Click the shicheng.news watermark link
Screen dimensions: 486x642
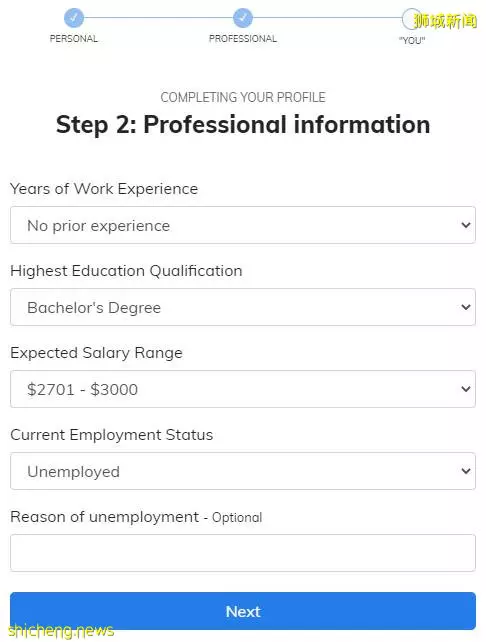pos(61,631)
